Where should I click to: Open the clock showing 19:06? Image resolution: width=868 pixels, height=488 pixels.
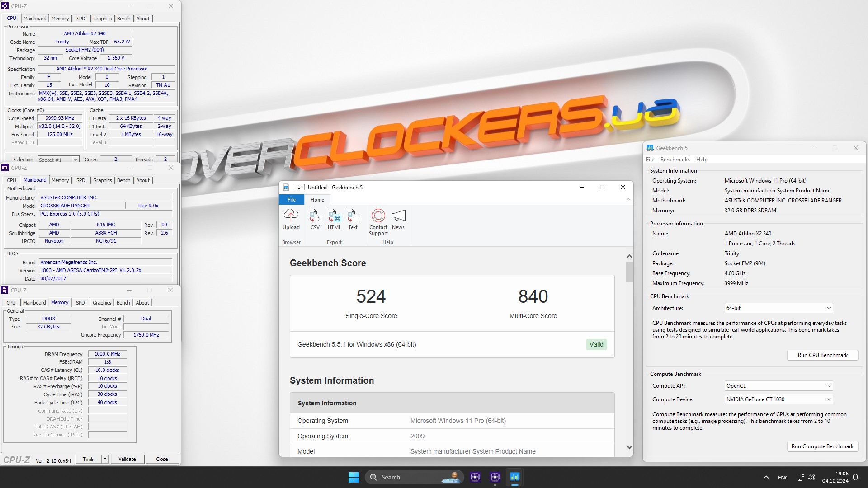[835, 477]
